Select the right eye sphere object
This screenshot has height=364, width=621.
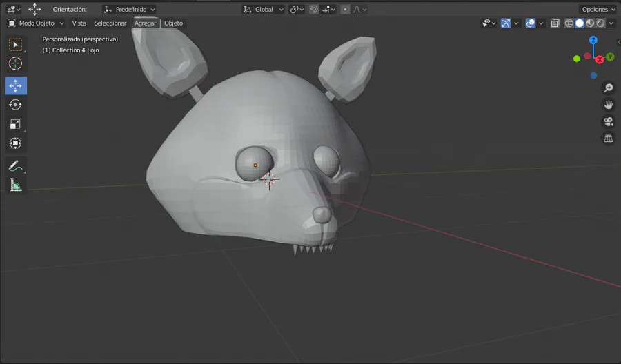[326, 160]
